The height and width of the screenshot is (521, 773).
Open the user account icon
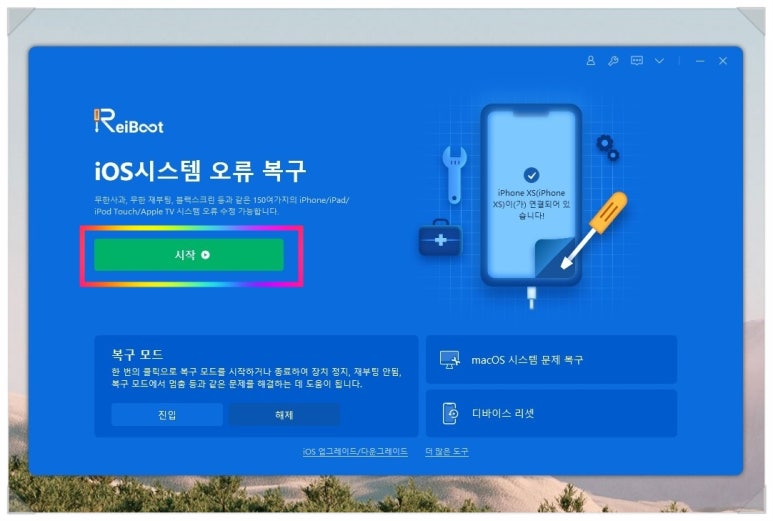[x=591, y=61]
